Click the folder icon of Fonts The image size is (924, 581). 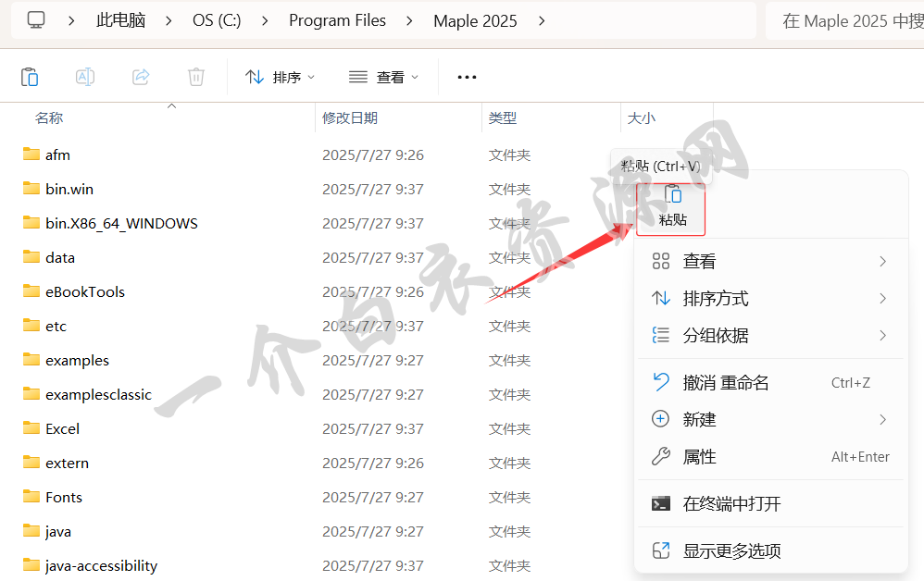point(31,496)
